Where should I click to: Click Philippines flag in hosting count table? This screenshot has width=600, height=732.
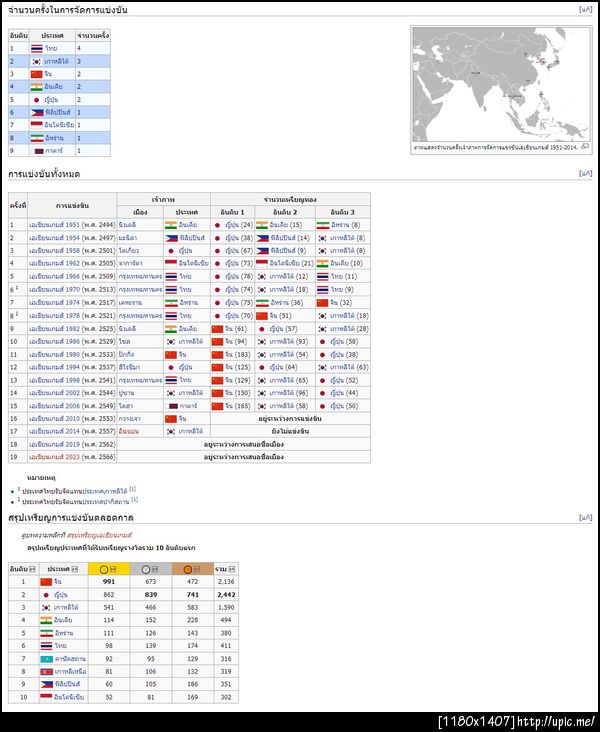tap(37, 113)
